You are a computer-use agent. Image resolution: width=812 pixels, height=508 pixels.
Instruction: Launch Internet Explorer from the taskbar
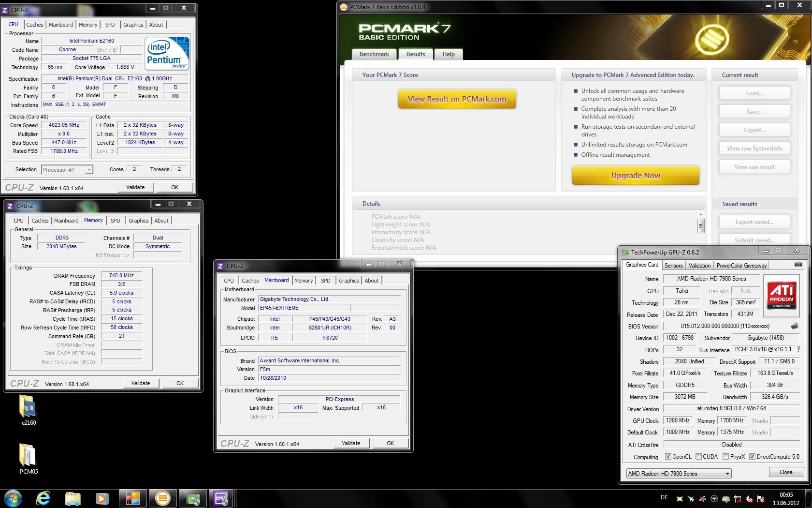43,498
